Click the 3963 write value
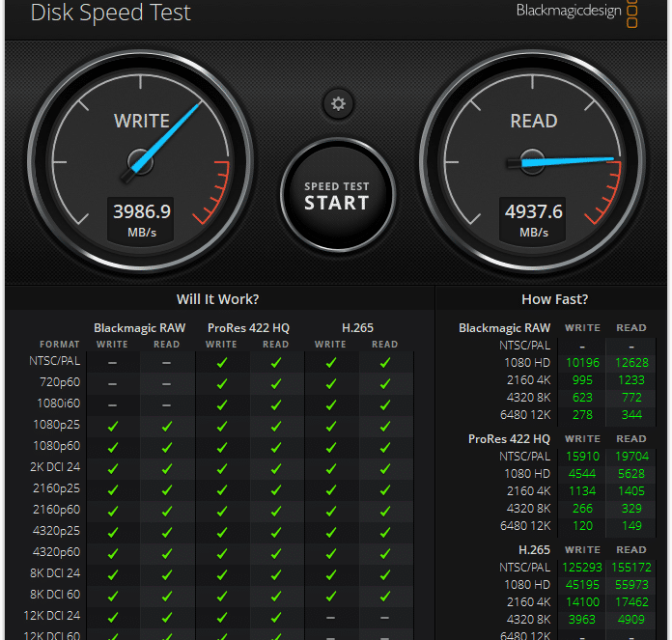 (582, 619)
